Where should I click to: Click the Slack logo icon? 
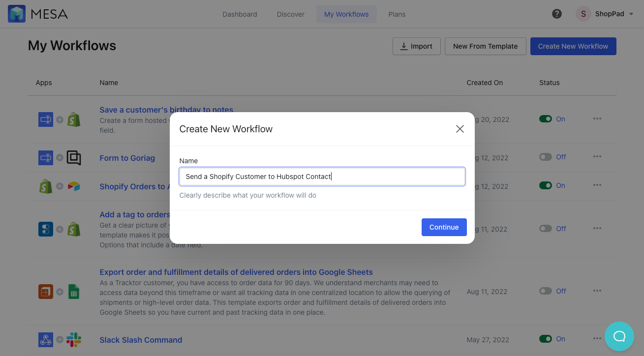click(74, 340)
